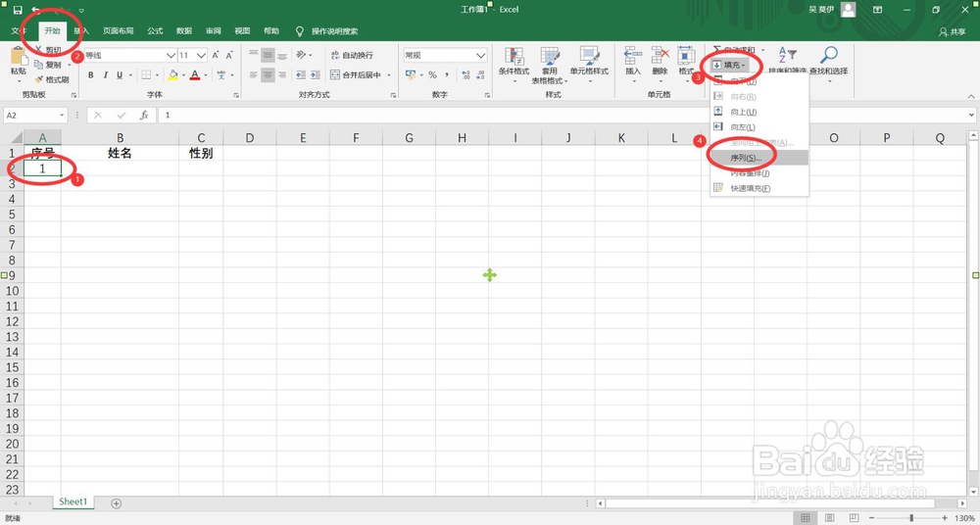Click the Sort and Filter icon

coord(788,55)
